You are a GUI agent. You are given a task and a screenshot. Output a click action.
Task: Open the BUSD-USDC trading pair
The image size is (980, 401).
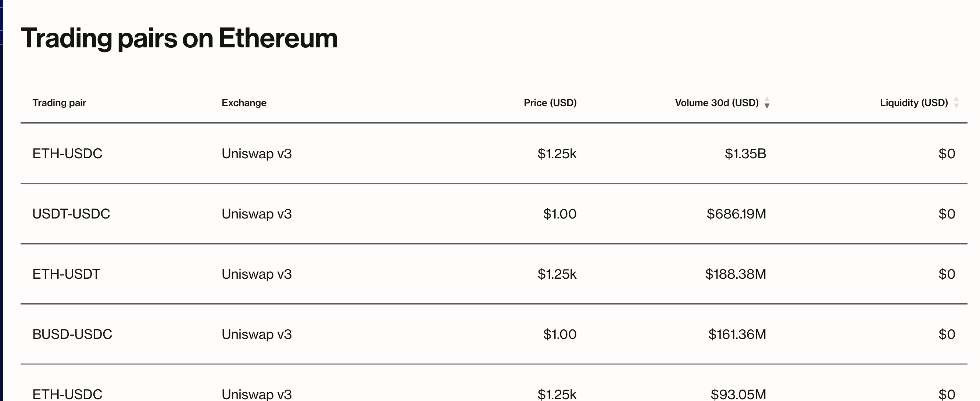(72, 334)
